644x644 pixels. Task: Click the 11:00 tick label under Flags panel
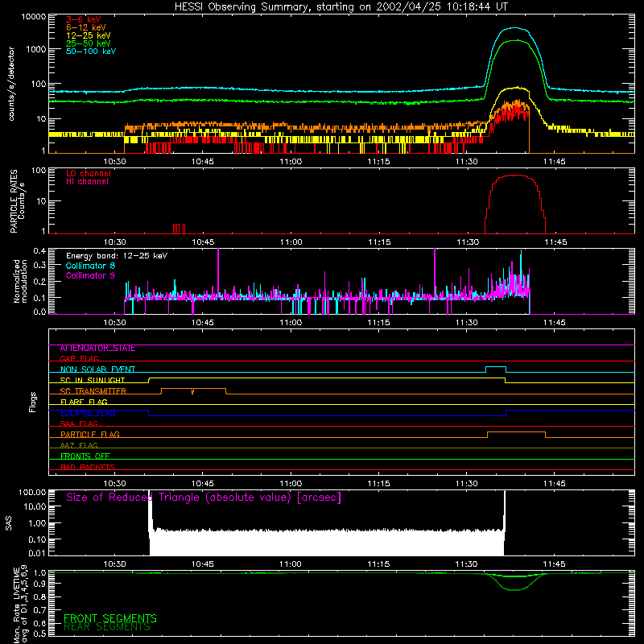coord(291,484)
